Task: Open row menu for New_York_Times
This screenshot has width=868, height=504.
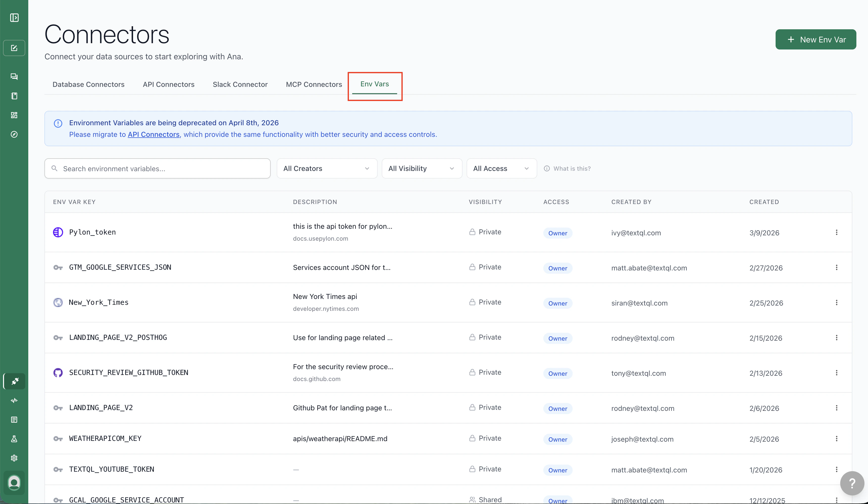Action: 836,303
